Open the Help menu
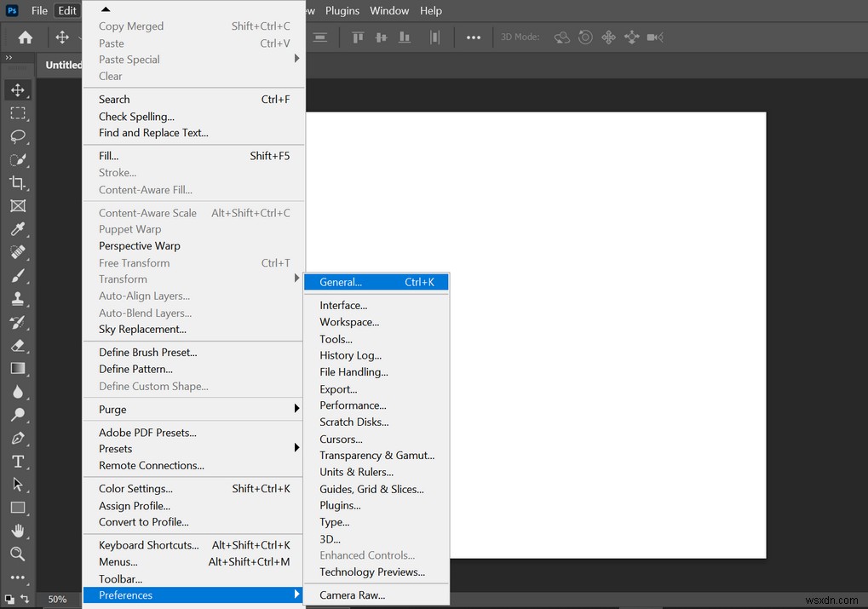 431,11
